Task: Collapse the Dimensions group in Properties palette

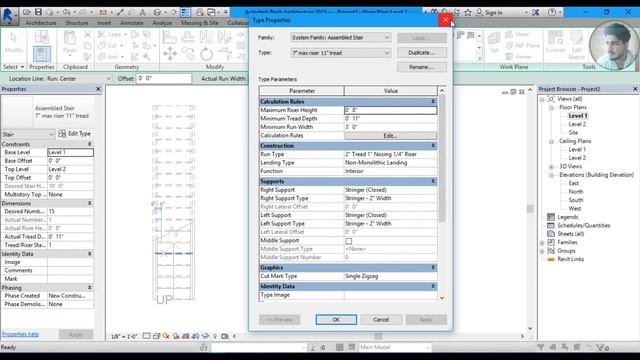Action: (x=89, y=203)
